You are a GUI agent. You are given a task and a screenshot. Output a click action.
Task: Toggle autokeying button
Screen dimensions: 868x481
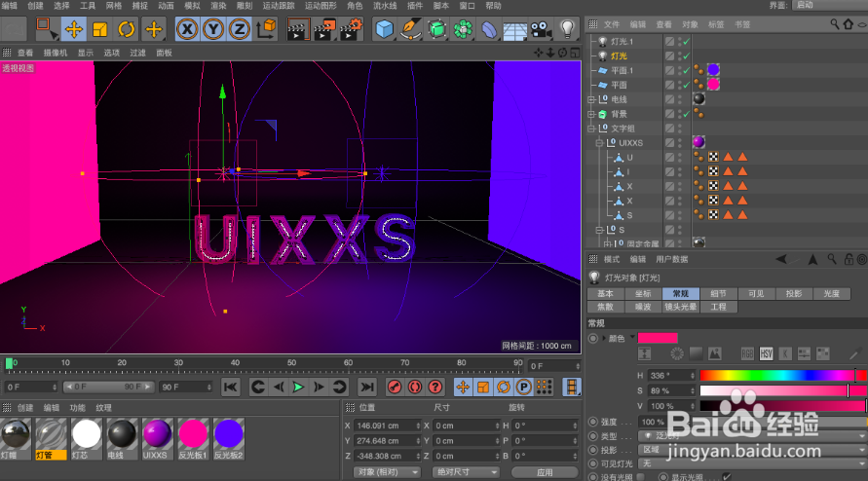click(415, 387)
